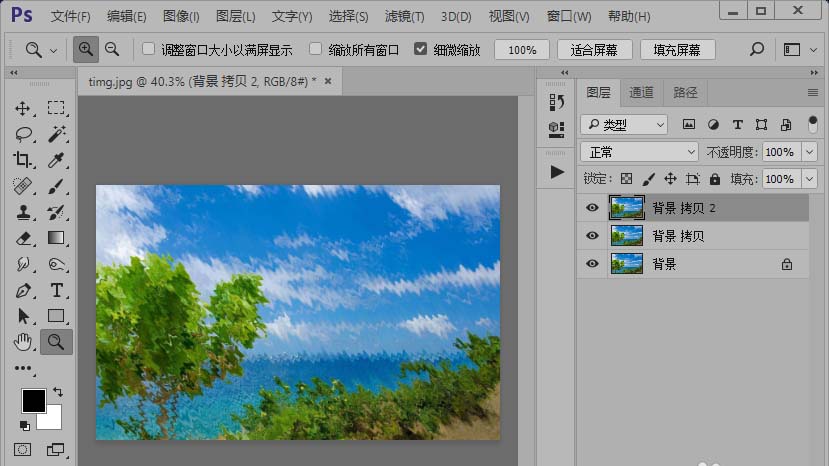
Task: Click the 适合屏幕 button
Action: click(x=593, y=50)
